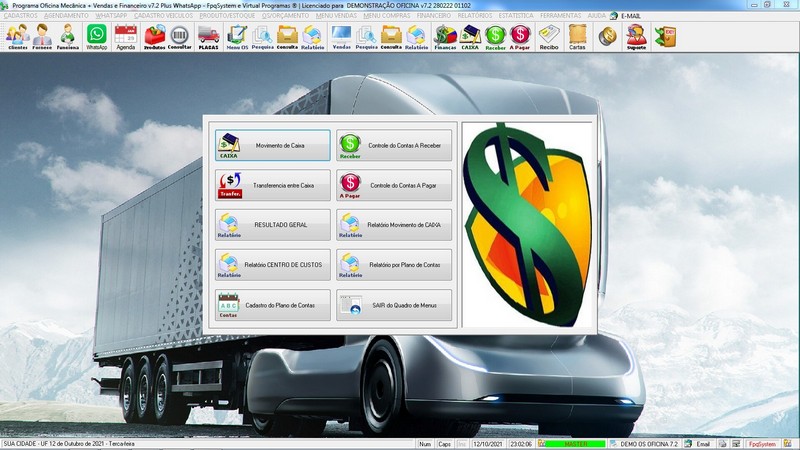Click the FpqSystem status bar link
Viewport: 800px width, 450px height.
[762, 444]
